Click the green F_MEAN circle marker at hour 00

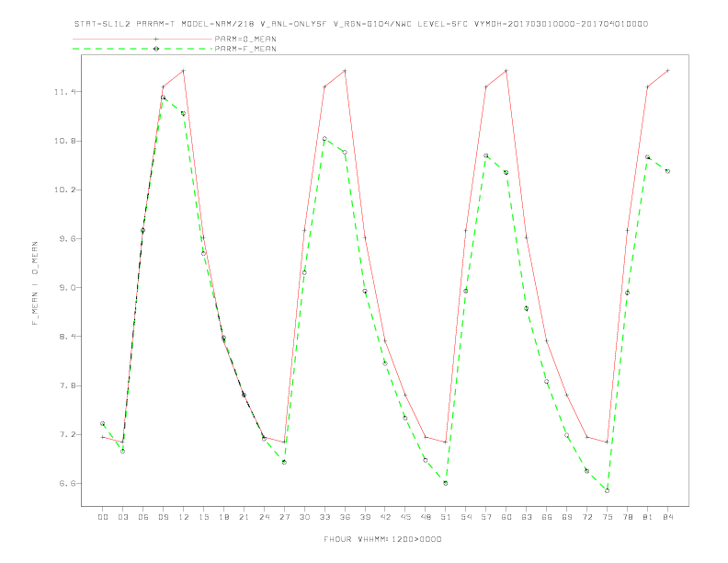click(103, 424)
